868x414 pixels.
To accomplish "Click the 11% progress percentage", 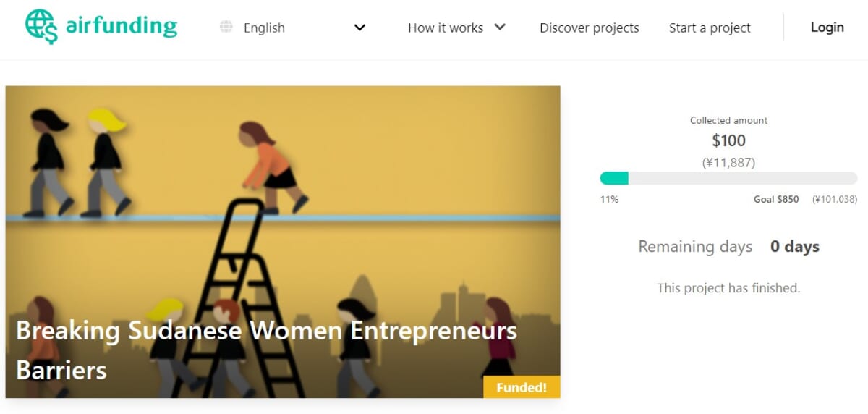I will 609,199.
